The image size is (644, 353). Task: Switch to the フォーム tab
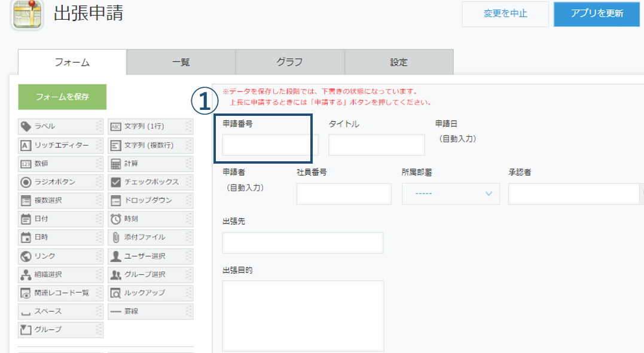[x=72, y=62]
